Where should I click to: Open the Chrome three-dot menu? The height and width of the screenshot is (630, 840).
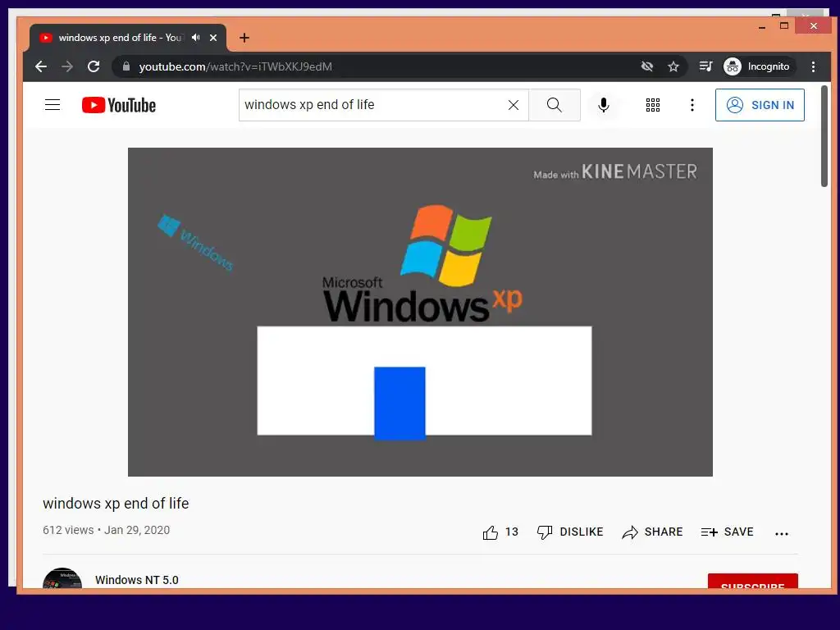coord(813,66)
